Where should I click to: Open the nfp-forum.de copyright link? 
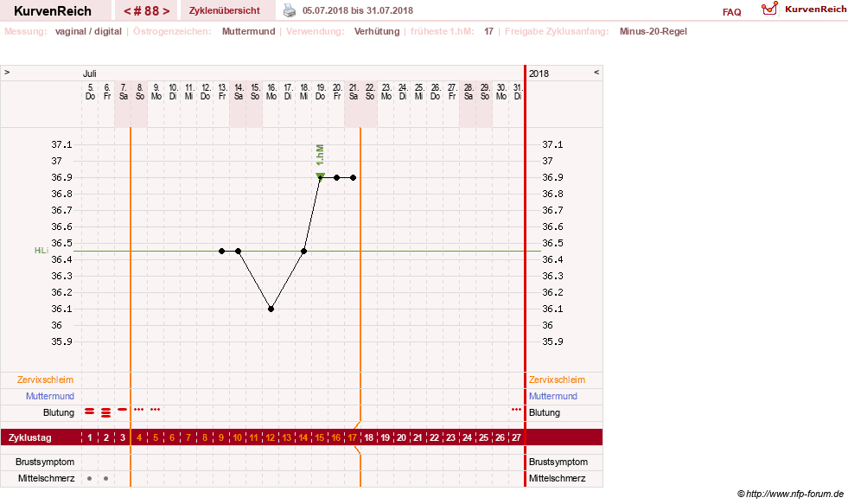pos(790,494)
